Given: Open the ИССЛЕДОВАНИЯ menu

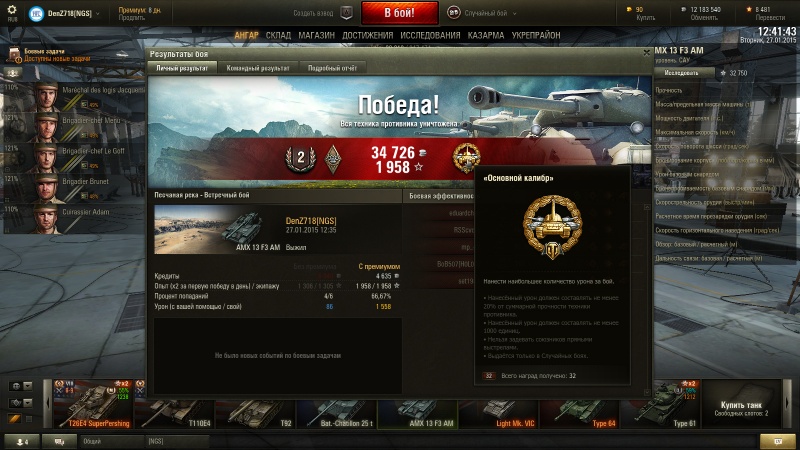Looking at the screenshot, I should coord(430,35).
